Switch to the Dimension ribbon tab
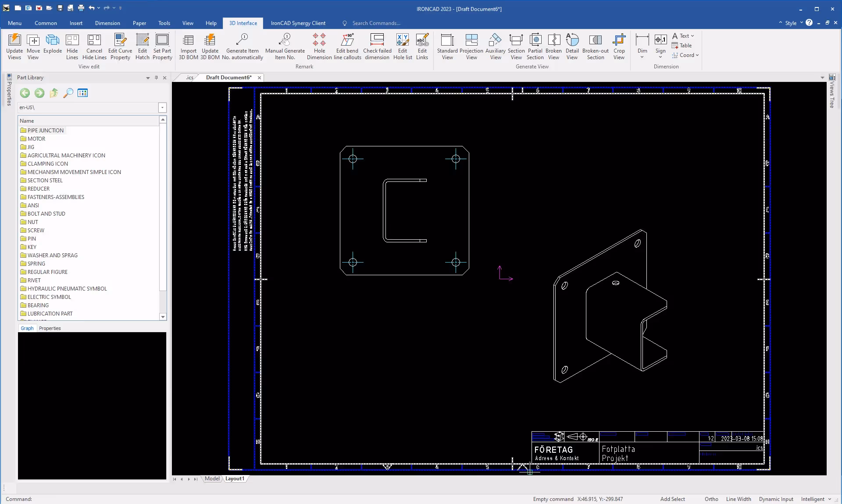This screenshot has width=842, height=504. (107, 23)
